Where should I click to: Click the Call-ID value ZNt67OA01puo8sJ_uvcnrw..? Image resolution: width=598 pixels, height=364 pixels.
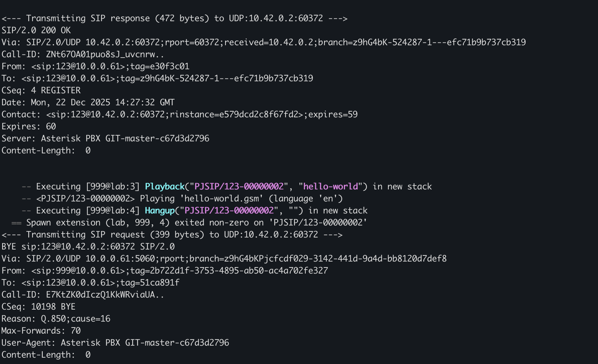[105, 54]
